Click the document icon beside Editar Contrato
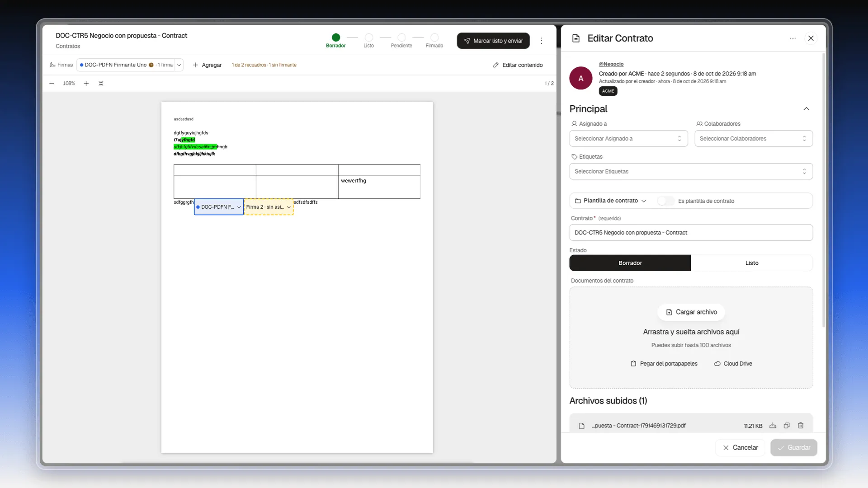 coord(576,38)
